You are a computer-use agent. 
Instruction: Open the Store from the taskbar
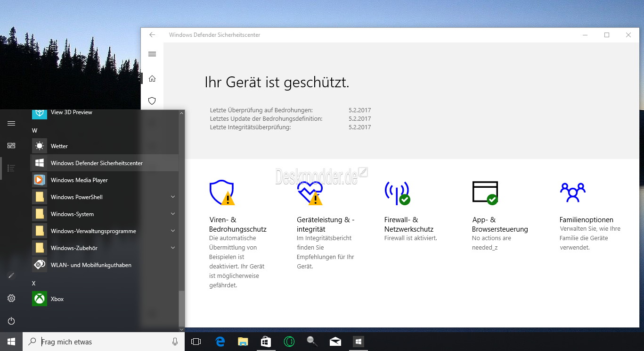(x=266, y=342)
